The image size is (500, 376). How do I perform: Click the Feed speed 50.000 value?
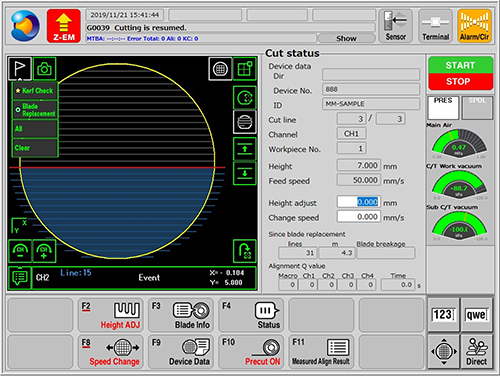click(x=359, y=180)
